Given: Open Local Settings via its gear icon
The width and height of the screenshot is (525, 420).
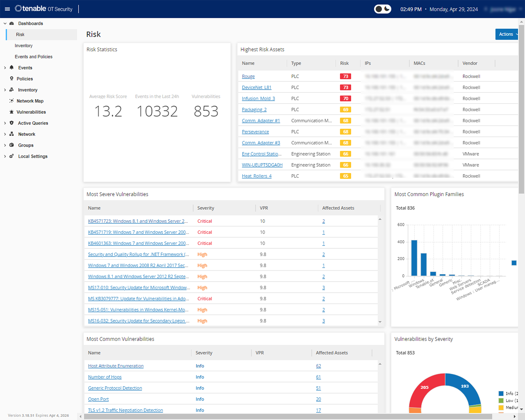Looking at the screenshot, I should pos(11,156).
